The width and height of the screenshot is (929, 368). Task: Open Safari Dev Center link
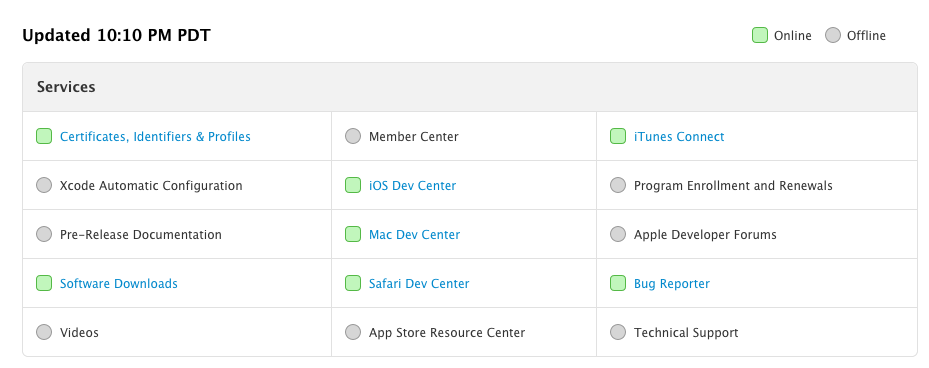(419, 284)
